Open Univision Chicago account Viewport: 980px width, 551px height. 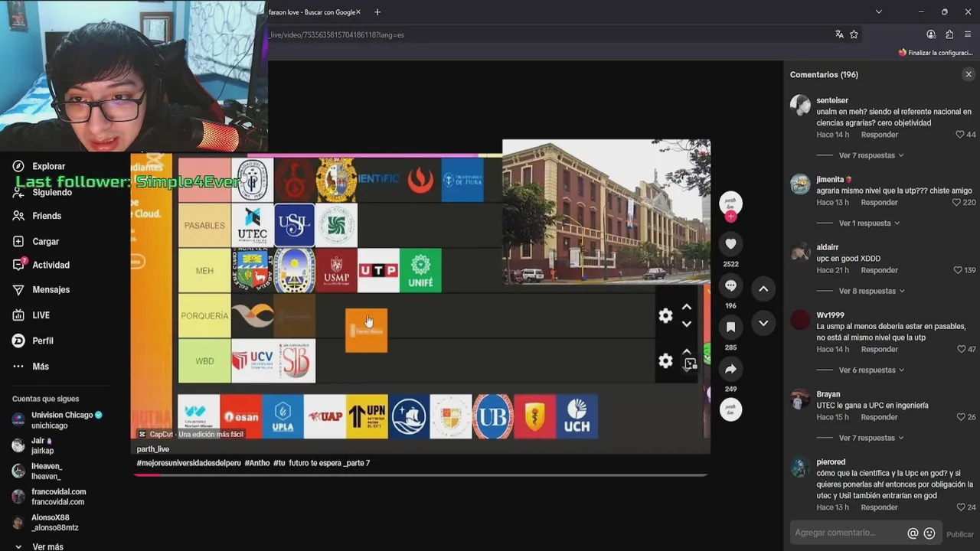57,420
